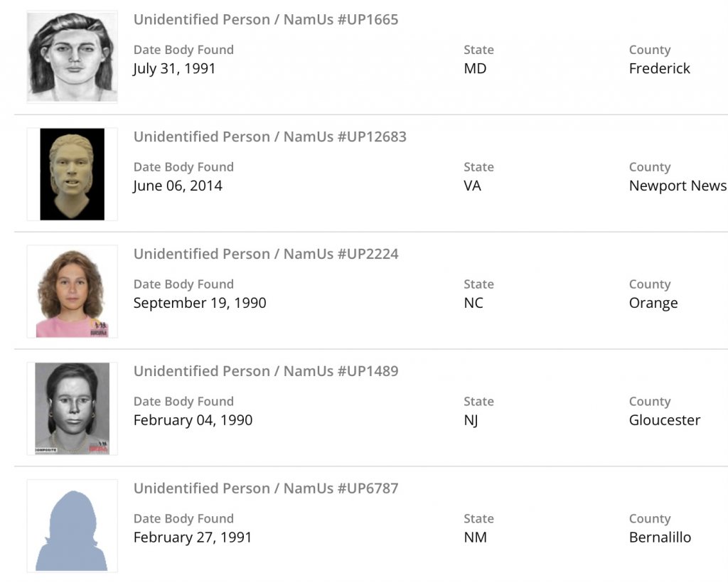Select the blue silhouette placeholder for UP6787
The image size is (728, 583).
(72, 526)
